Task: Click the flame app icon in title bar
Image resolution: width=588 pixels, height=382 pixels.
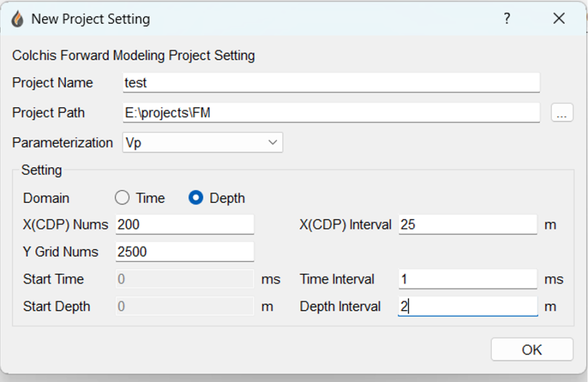Action: point(18,19)
